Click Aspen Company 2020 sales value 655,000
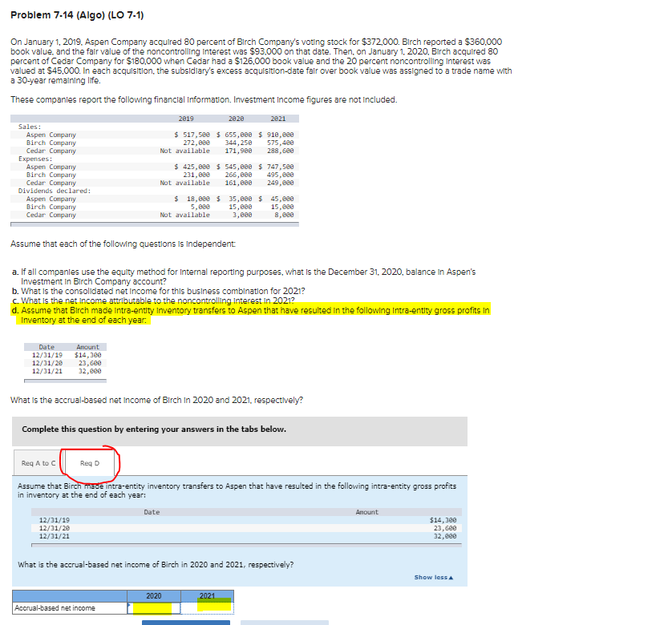The width and height of the screenshot is (672, 625). (234, 135)
